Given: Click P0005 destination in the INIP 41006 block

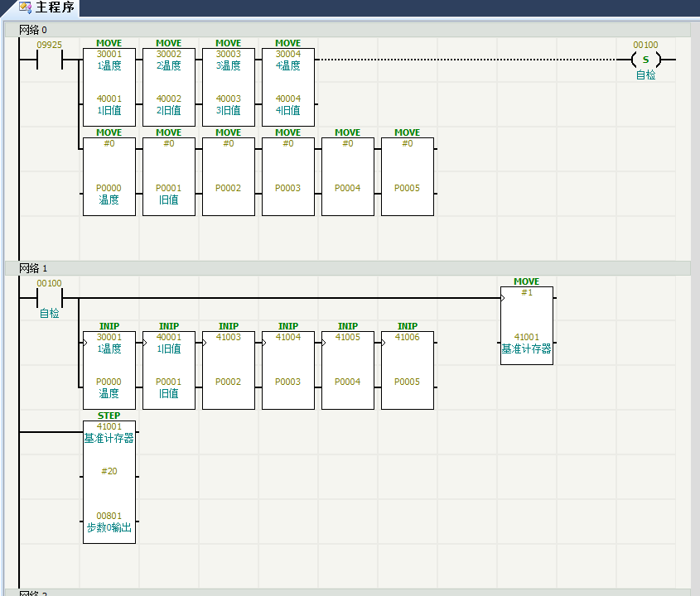Looking at the screenshot, I should [x=407, y=382].
